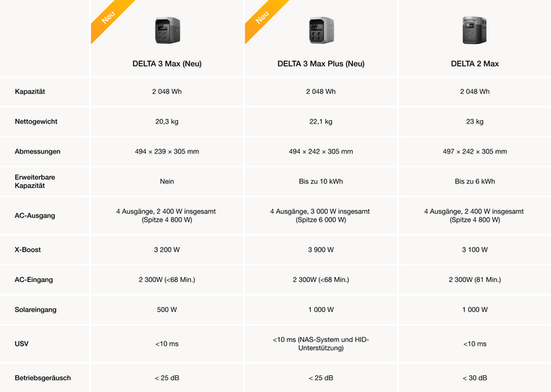Select the AC-Ausgang row label

click(35, 216)
